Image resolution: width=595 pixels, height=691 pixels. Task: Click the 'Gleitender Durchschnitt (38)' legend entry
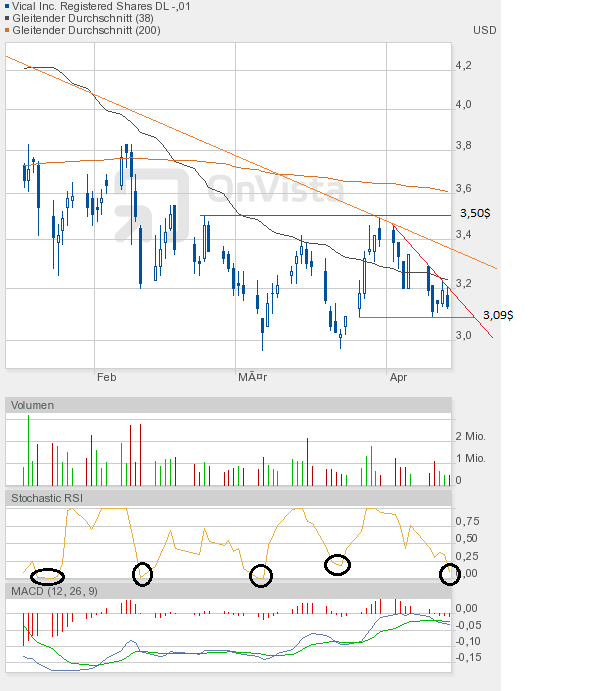coord(83,18)
